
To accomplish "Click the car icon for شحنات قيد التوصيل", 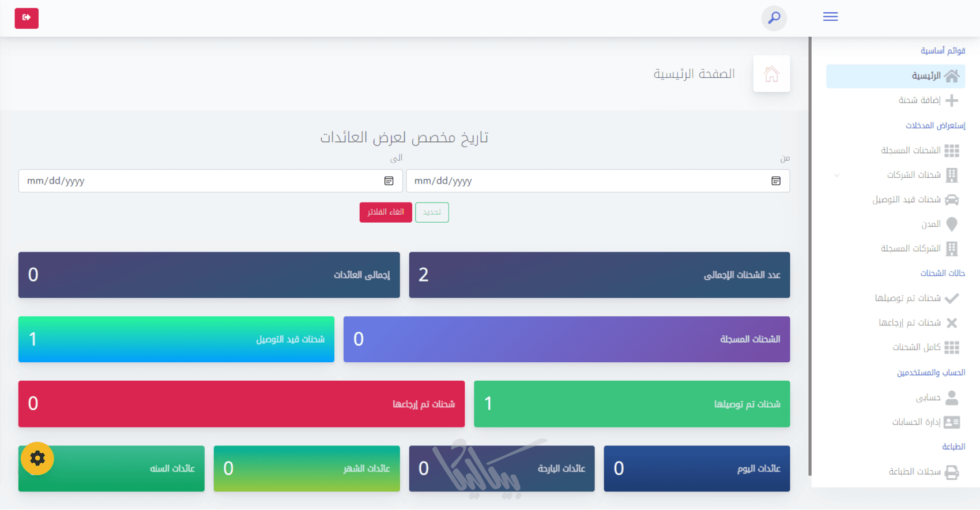I will click(x=952, y=200).
